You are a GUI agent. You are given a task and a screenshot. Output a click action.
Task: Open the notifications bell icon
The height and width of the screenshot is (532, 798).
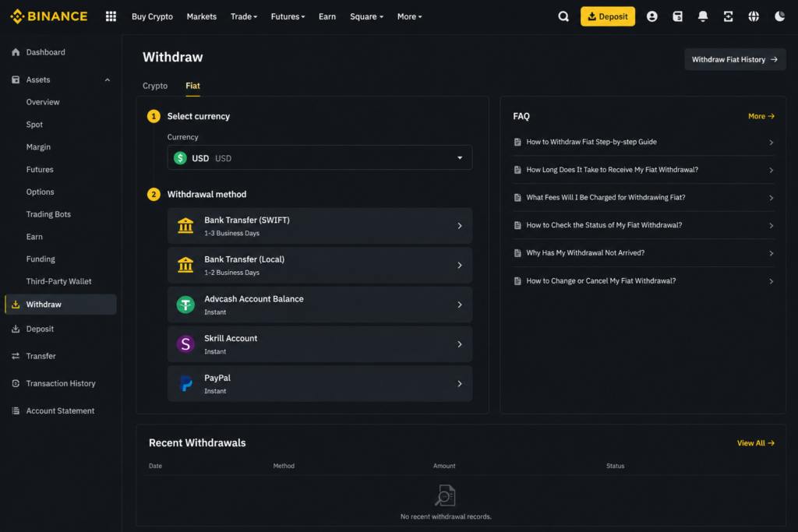[703, 16]
